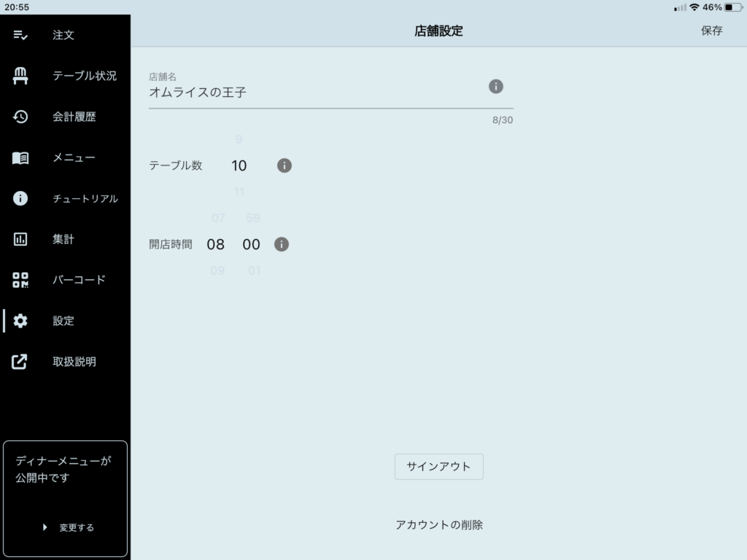This screenshot has height=560, width=747.
Task: Click the 集計 chart icon
Action: tap(20, 239)
